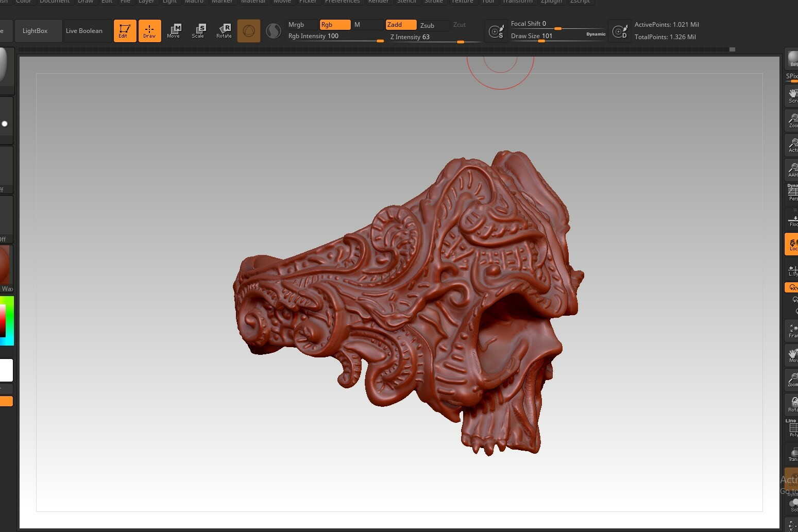Click the Zoom document magnifier icon

[792, 121]
